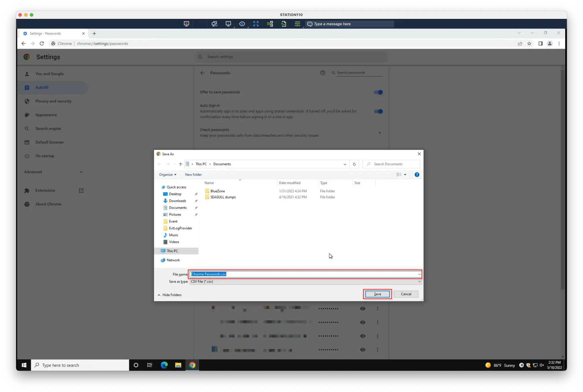Open File Explorer from the taskbar

pyautogui.click(x=178, y=365)
